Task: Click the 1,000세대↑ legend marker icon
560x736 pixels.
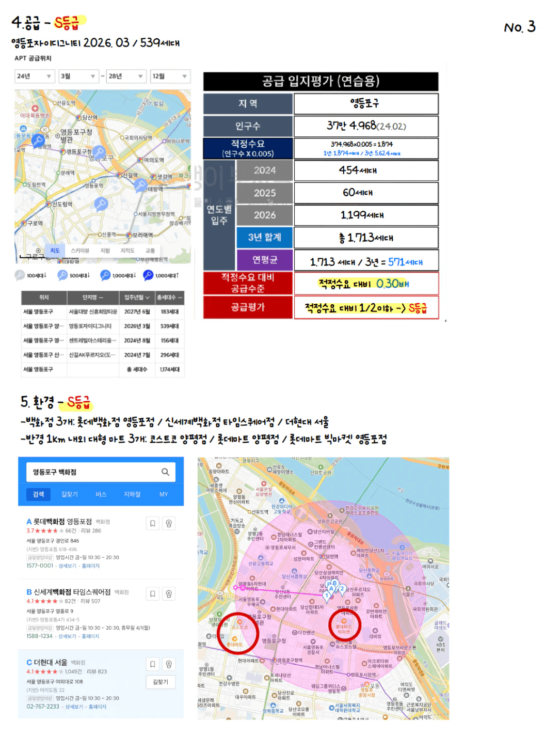Action: pos(148,275)
